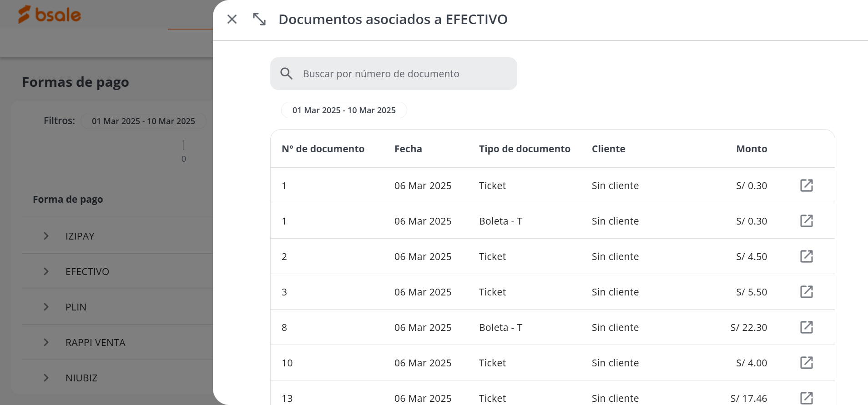Click the S/ 22.30 amount cell
868x405 pixels.
pyautogui.click(x=749, y=327)
